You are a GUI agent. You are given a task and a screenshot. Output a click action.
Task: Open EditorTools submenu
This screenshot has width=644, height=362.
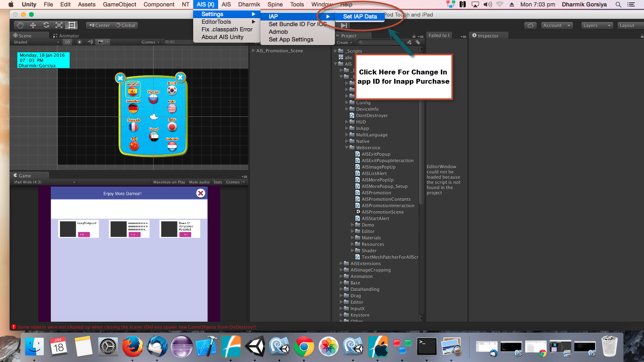coord(227,22)
